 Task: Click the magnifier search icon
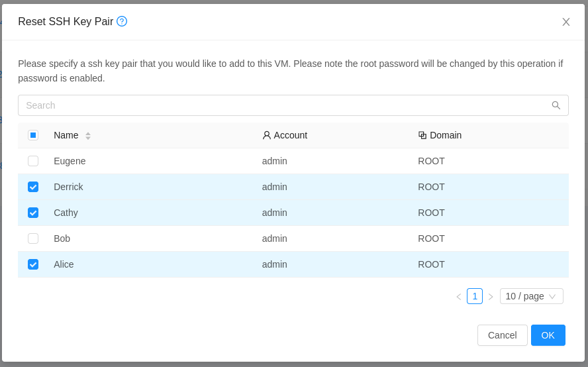pos(556,105)
